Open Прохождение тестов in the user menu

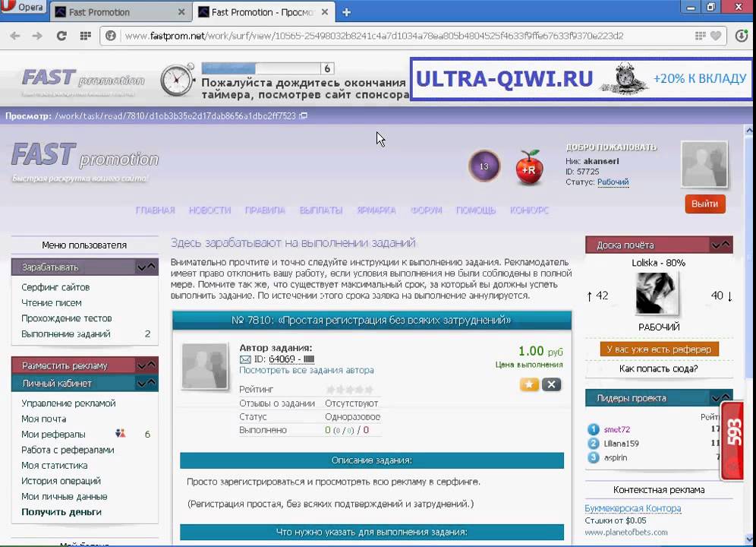67,318
